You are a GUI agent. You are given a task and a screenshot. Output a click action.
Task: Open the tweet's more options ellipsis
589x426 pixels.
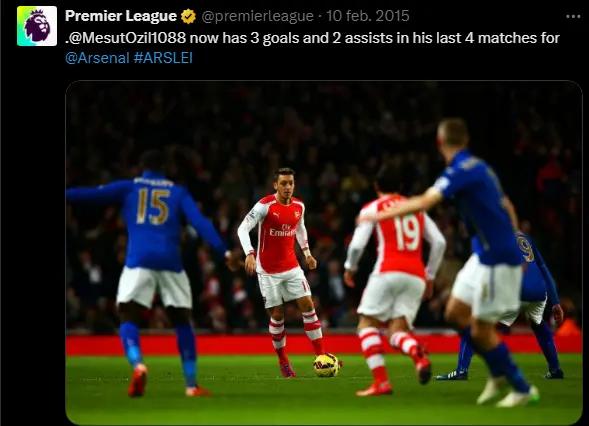pyautogui.click(x=573, y=17)
